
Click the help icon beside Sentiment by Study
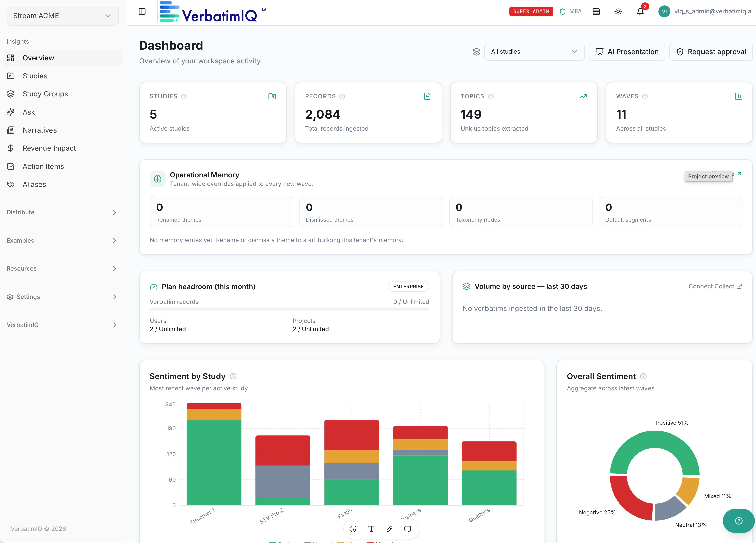click(233, 376)
